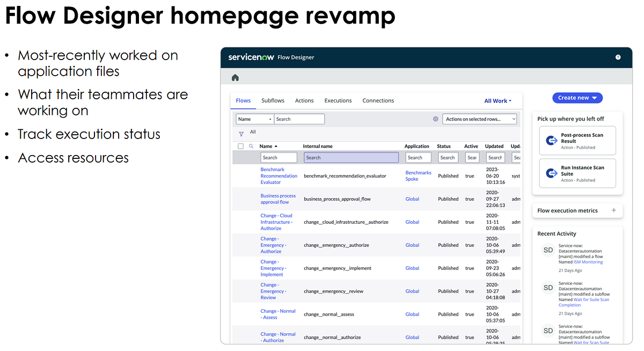The height and width of the screenshot is (351, 644).
Task: Switch to the Executions tab
Action: pyautogui.click(x=338, y=100)
